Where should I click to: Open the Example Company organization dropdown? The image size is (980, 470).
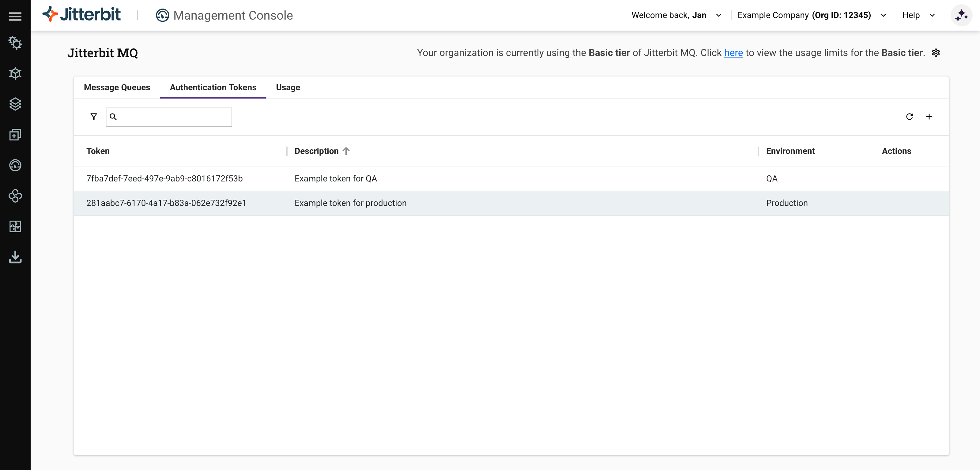(x=883, y=15)
